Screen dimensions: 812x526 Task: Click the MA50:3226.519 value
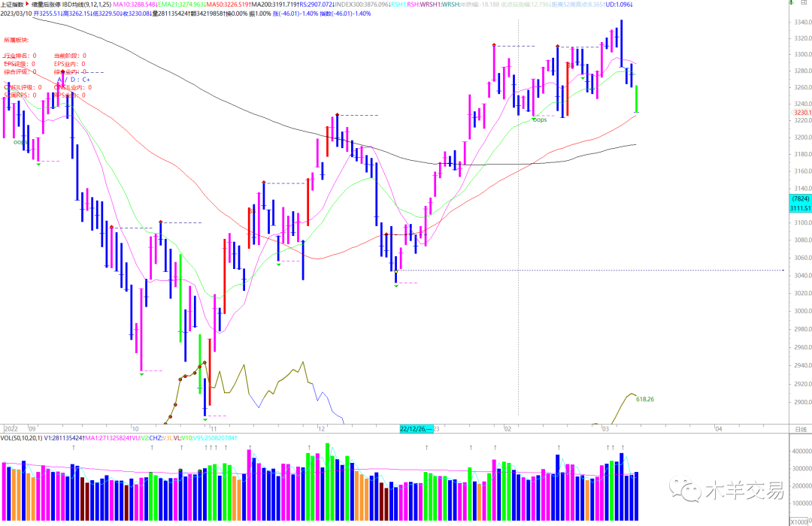point(227,5)
